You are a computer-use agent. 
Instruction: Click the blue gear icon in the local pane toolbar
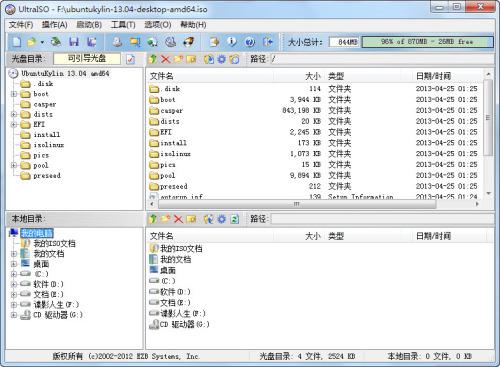tap(221, 219)
